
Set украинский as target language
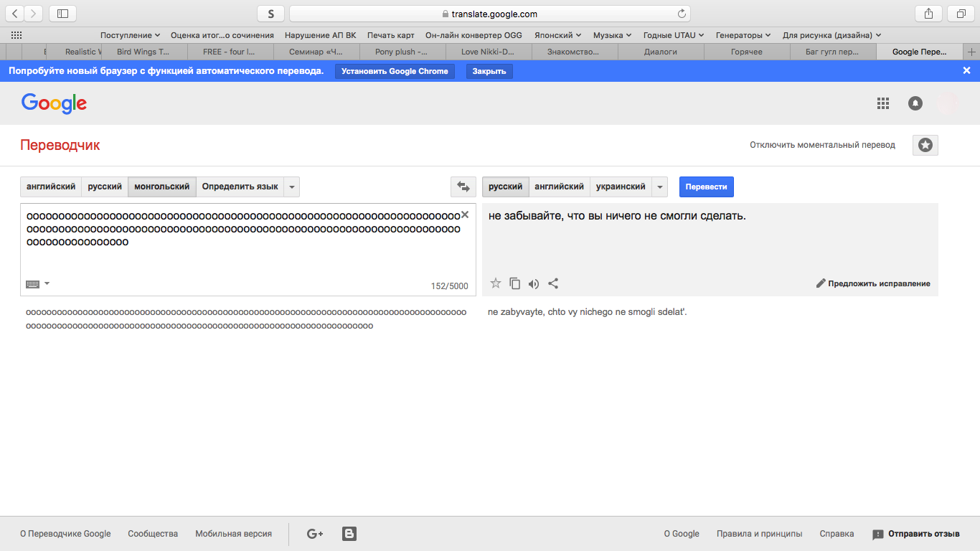[621, 187]
